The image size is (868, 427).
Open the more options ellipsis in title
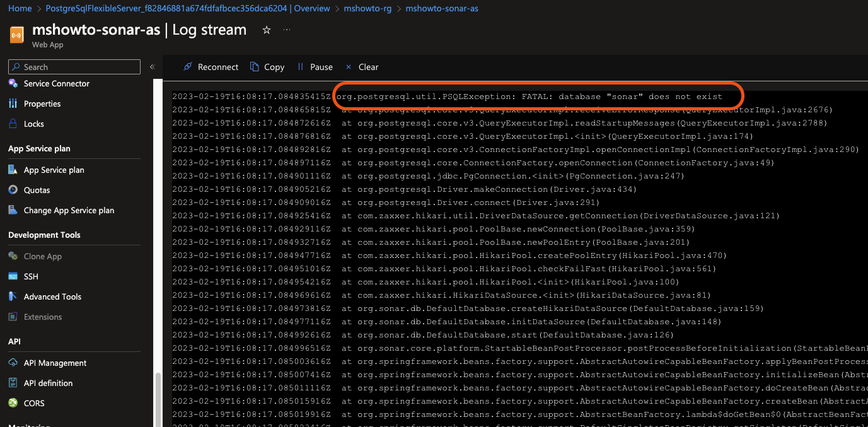tap(287, 30)
